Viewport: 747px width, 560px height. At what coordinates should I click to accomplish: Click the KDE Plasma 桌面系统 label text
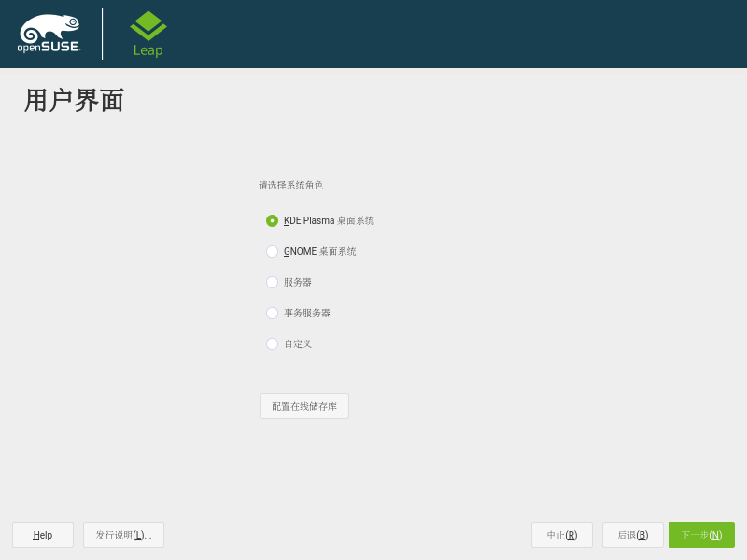coord(329,221)
